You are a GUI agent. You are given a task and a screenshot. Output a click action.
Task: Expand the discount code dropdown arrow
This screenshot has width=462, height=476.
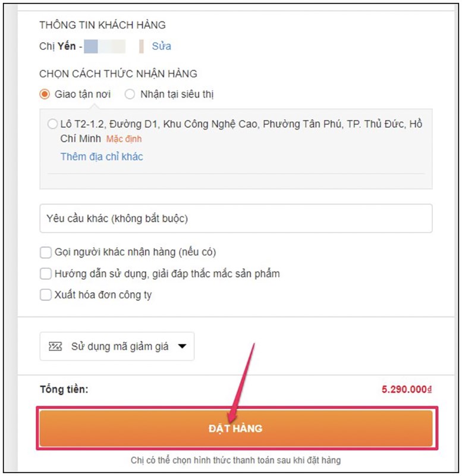[x=182, y=346]
